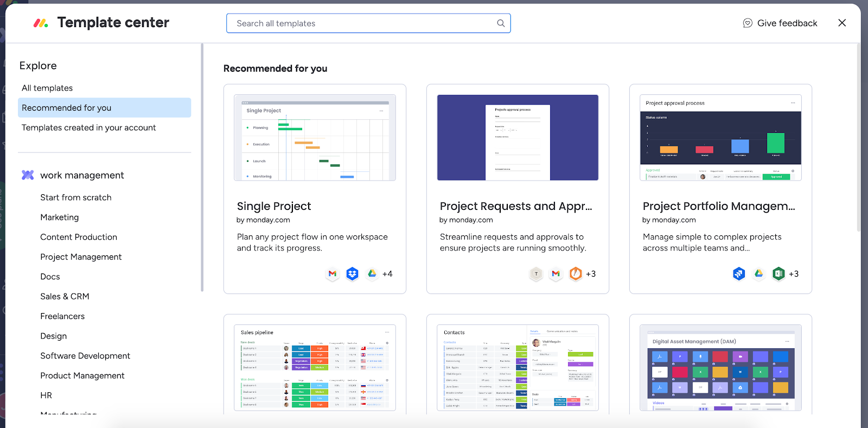This screenshot has height=428, width=868.
Task: Click the search magnifier icon
Action: coord(501,23)
